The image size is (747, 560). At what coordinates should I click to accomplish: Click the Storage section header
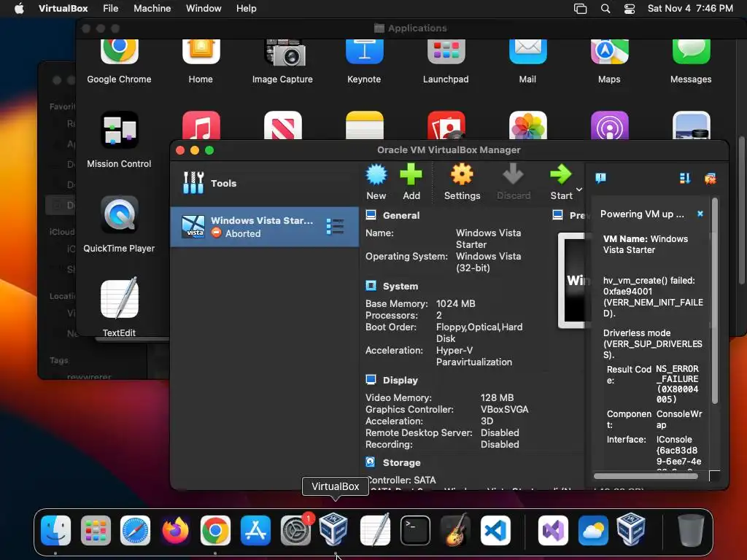[x=402, y=462]
